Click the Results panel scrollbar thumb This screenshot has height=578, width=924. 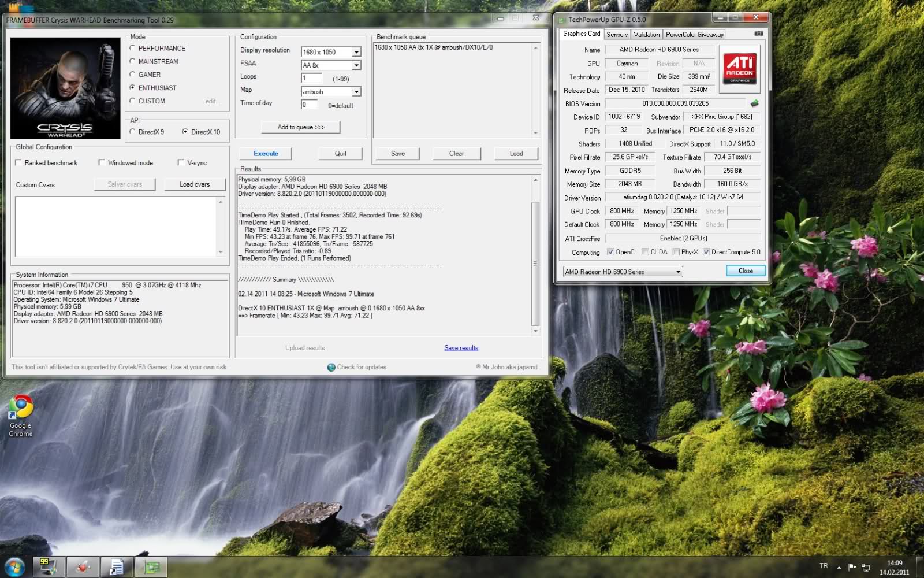[535, 263]
